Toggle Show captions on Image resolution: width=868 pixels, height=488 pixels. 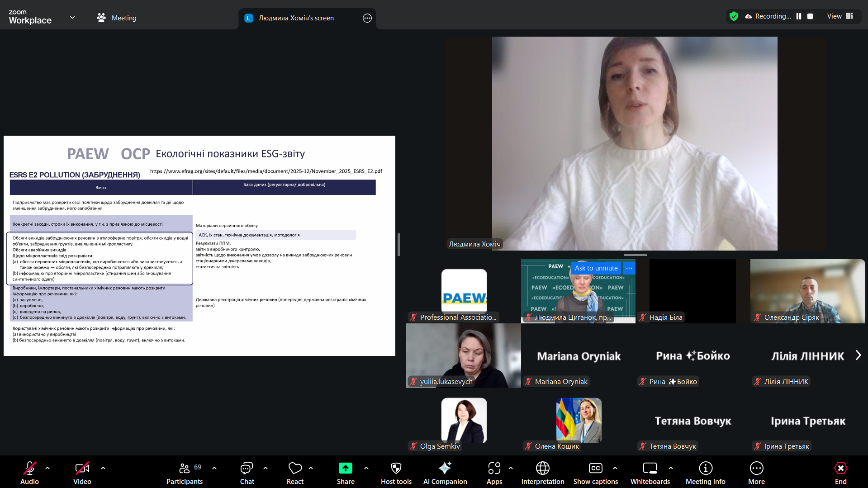pos(595,473)
